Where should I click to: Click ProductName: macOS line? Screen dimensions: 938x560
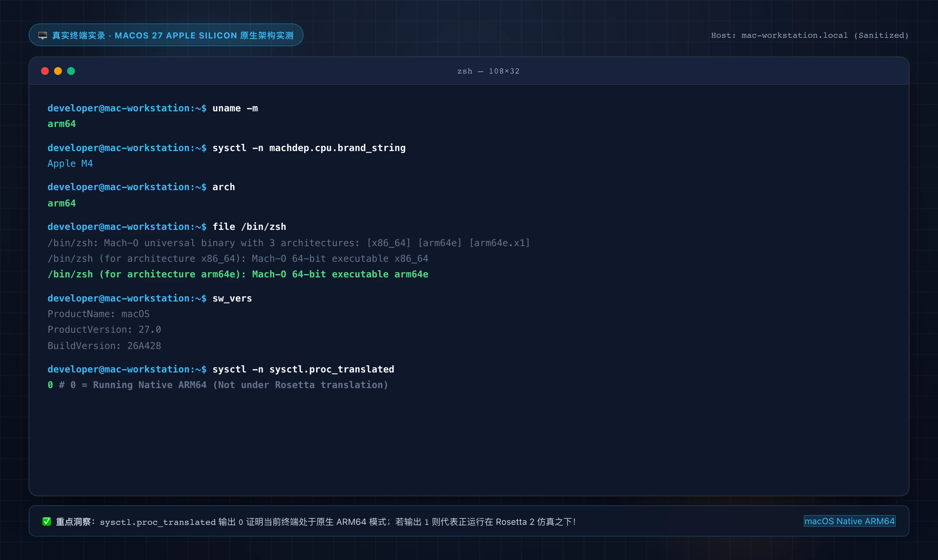click(x=98, y=314)
